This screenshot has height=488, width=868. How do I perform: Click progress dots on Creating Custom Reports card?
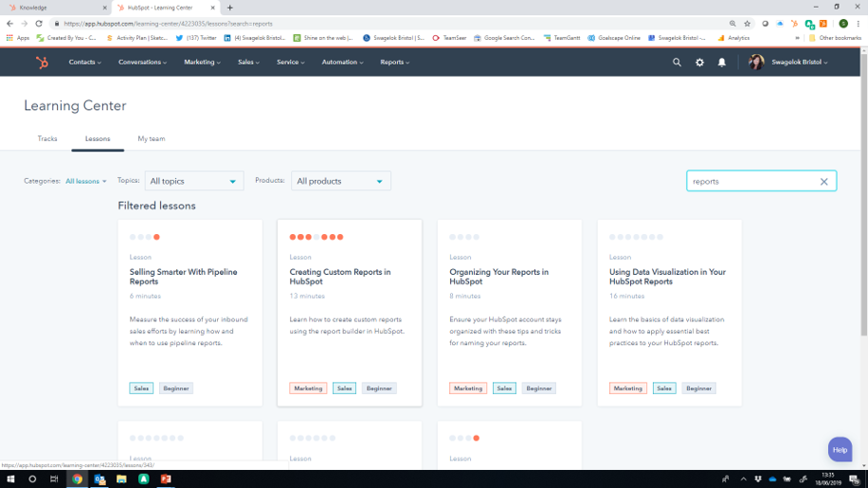pos(316,237)
